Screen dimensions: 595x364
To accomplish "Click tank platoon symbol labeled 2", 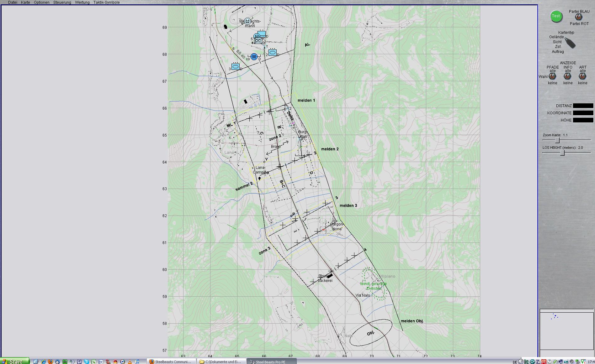I will pyautogui.click(x=272, y=53).
